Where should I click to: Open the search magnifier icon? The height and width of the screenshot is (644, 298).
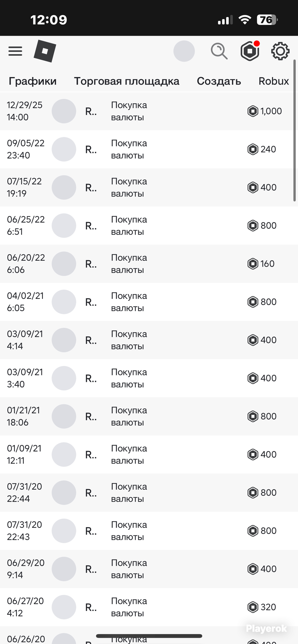(219, 51)
